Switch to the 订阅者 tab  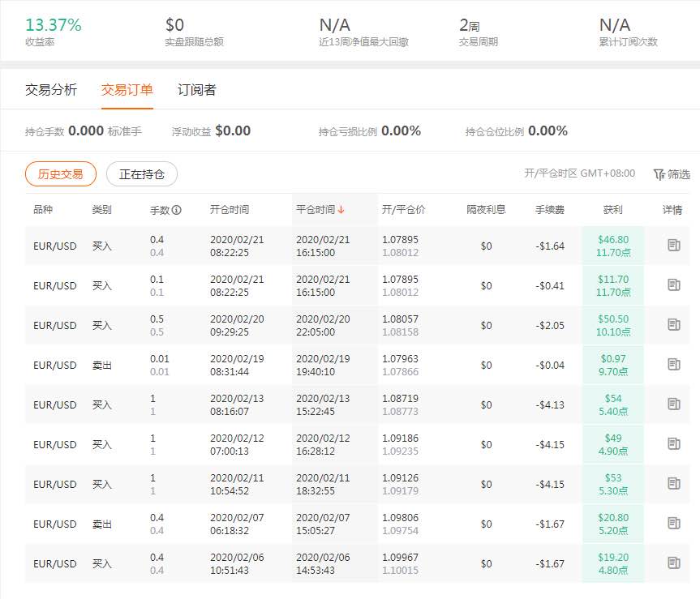coord(196,90)
